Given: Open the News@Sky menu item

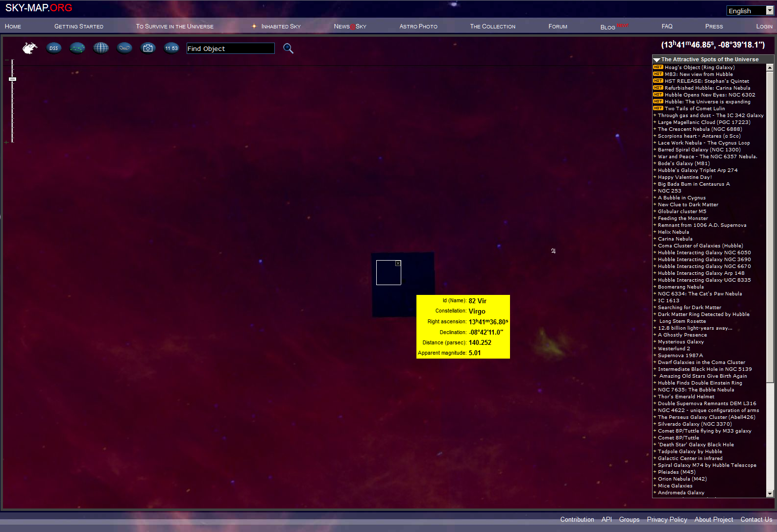Looking at the screenshot, I should tap(350, 26).
